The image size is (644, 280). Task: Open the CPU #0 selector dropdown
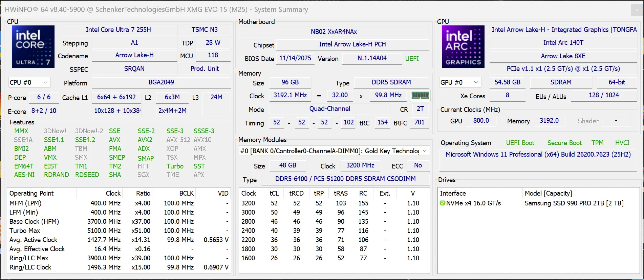(29, 82)
